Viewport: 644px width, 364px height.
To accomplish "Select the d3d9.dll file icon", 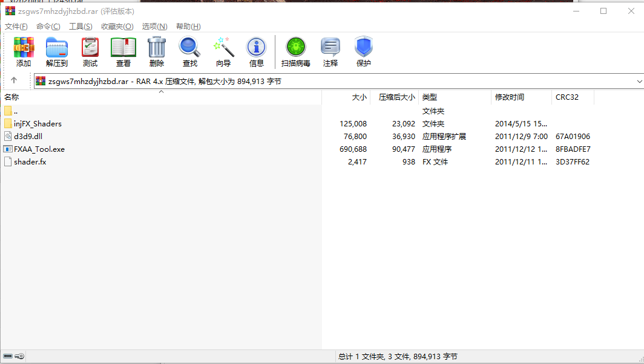I will (x=8, y=136).
